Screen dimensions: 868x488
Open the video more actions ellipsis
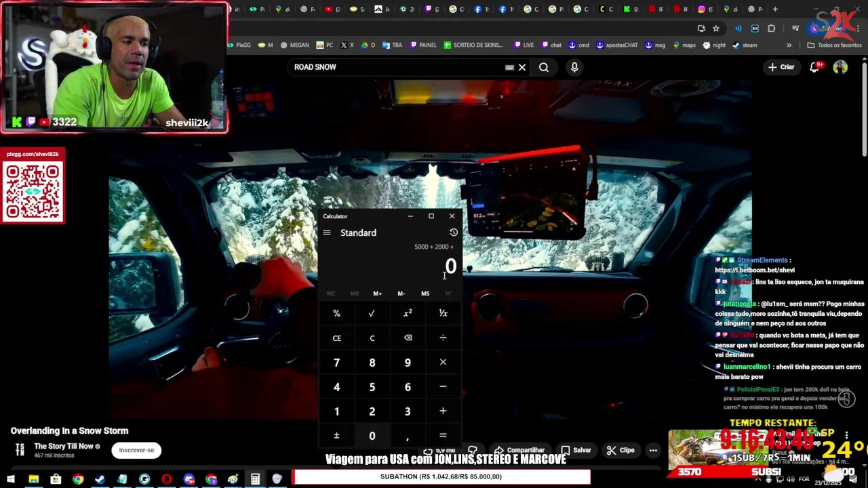(653, 450)
